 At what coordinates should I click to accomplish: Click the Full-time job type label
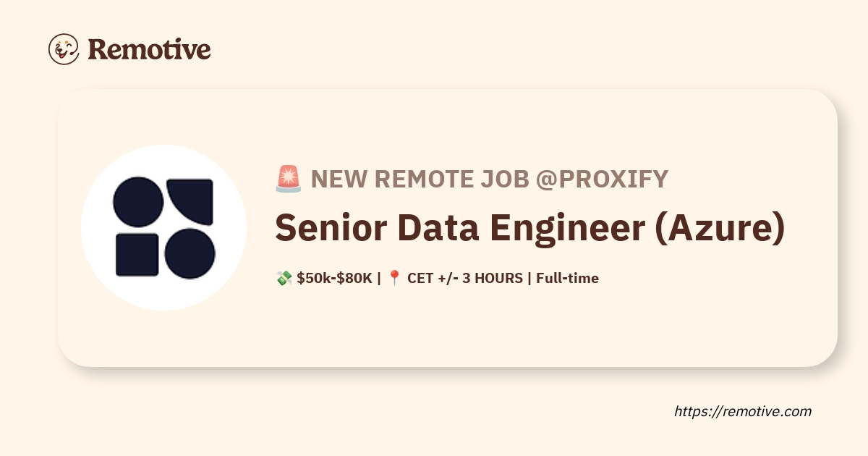pyautogui.click(x=567, y=278)
